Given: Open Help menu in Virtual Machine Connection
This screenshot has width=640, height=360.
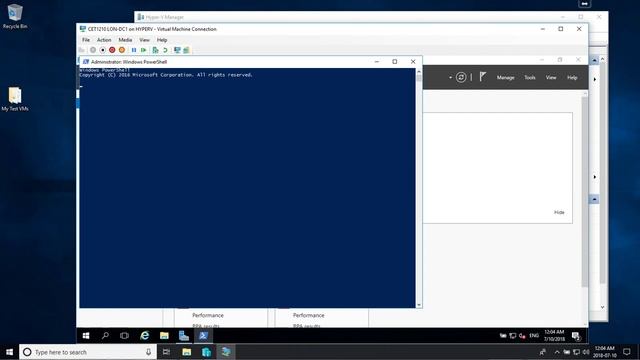Looking at the screenshot, I should tap(162, 40).
